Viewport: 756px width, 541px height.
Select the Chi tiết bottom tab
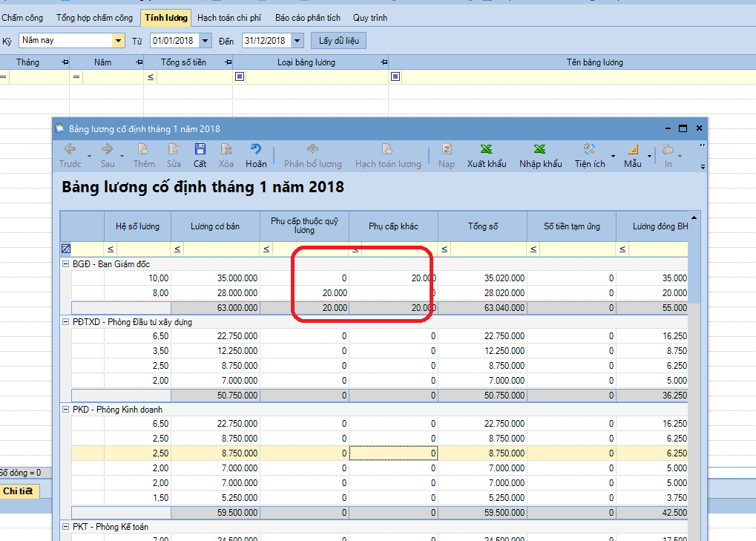tap(19, 491)
